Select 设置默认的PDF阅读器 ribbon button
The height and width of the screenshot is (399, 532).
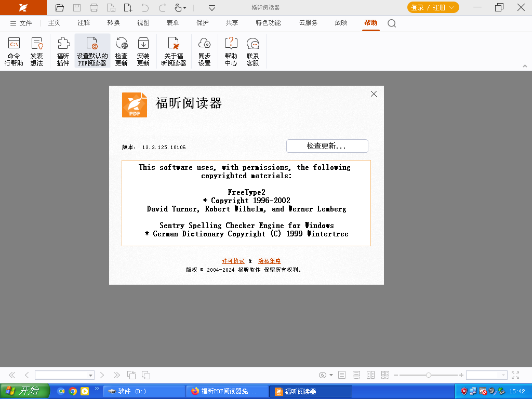tap(92, 51)
